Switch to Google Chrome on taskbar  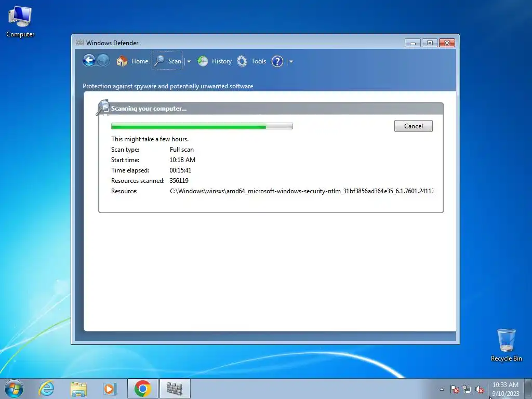142,389
